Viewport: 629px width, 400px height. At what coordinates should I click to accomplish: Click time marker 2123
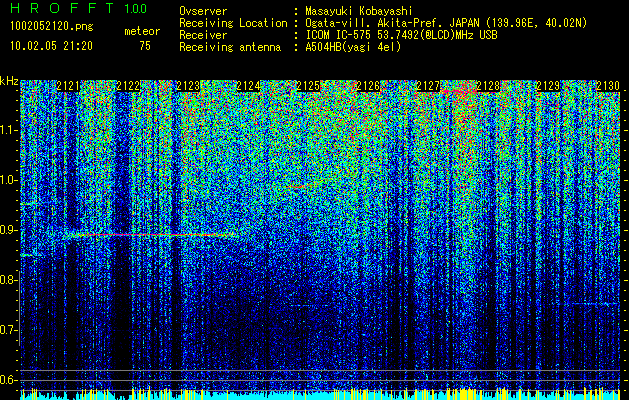(188, 85)
